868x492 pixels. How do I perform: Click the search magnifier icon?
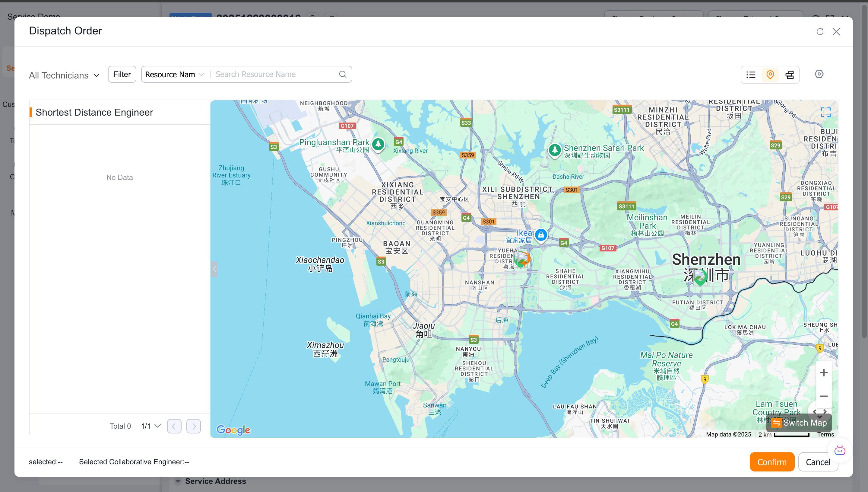tap(343, 74)
